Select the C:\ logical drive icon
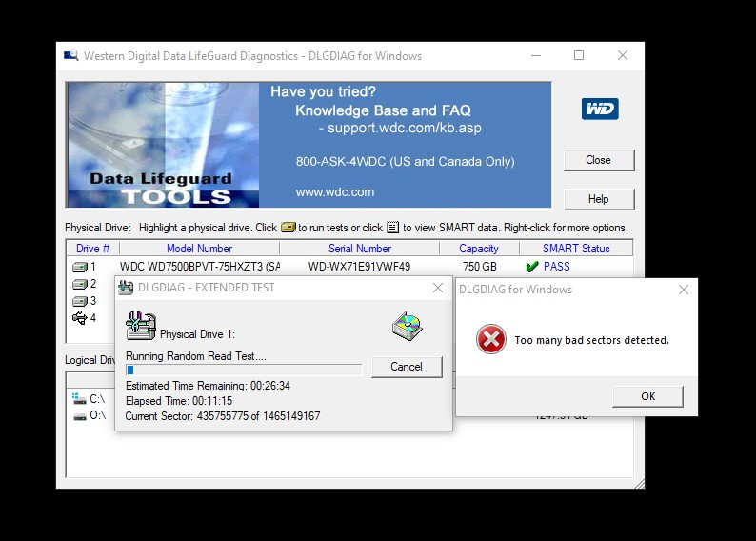 point(79,399)
